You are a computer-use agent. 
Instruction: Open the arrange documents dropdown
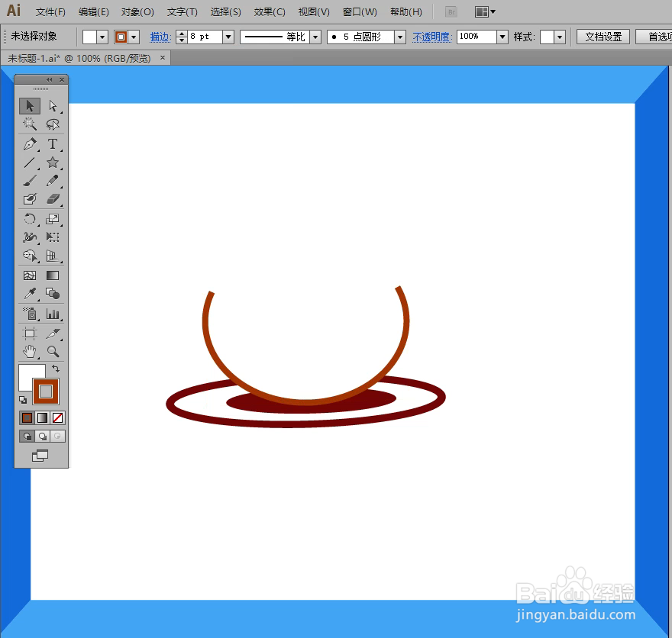coord(485,12)
